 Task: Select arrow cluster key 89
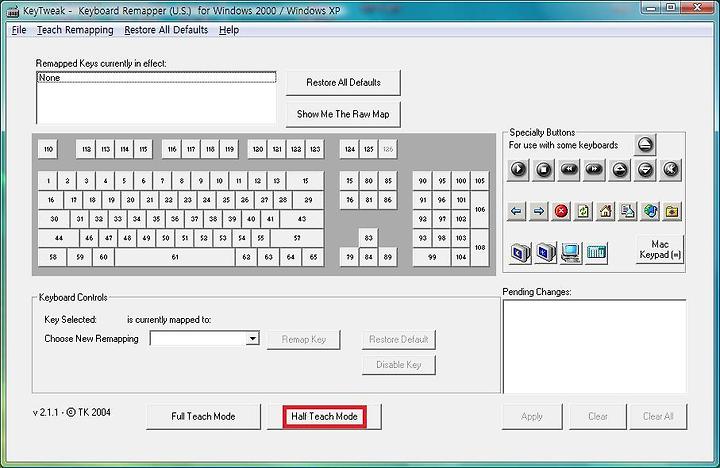pos(388,257)
